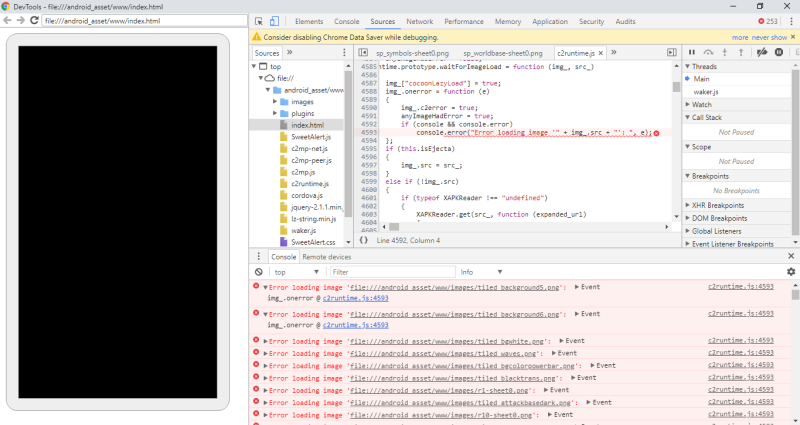Close the c2runtime.js editor tab
Viewport: 800px width, 425px height.
(601, 53)
